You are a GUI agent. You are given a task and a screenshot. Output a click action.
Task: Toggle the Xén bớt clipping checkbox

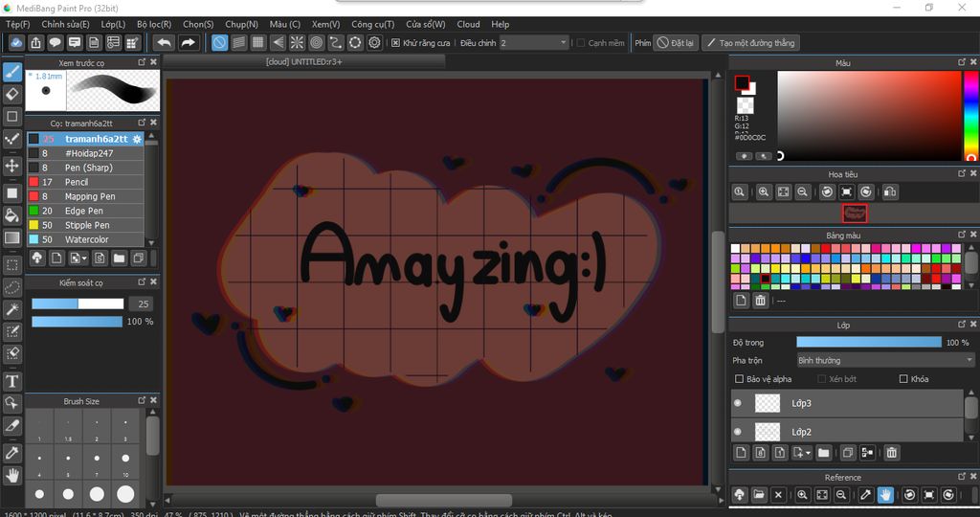click(822, 379)
